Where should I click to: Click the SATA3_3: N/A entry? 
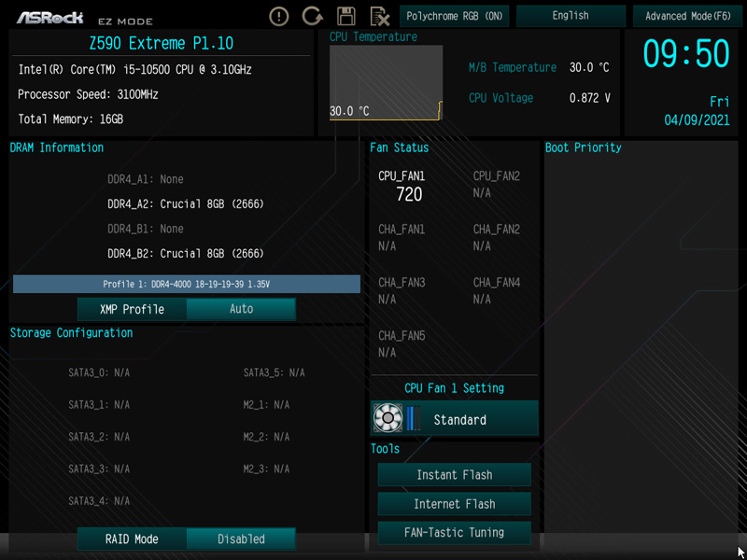(x=99, y=469)
